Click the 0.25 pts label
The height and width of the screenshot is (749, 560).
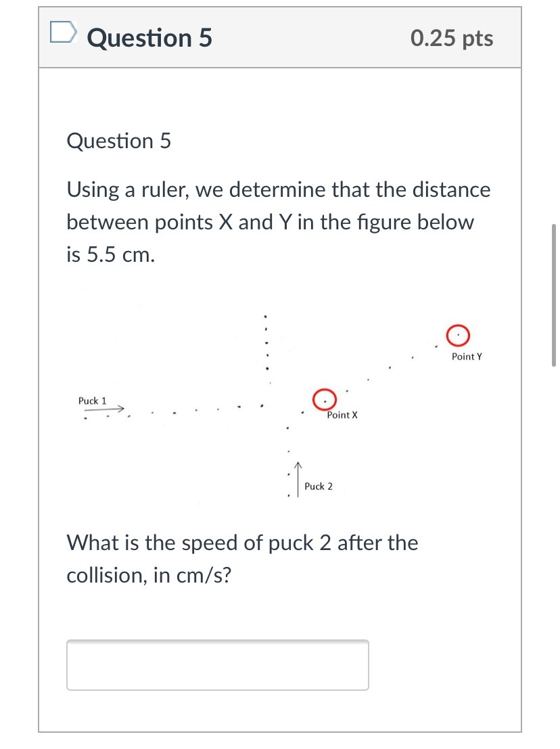[451, 38]
